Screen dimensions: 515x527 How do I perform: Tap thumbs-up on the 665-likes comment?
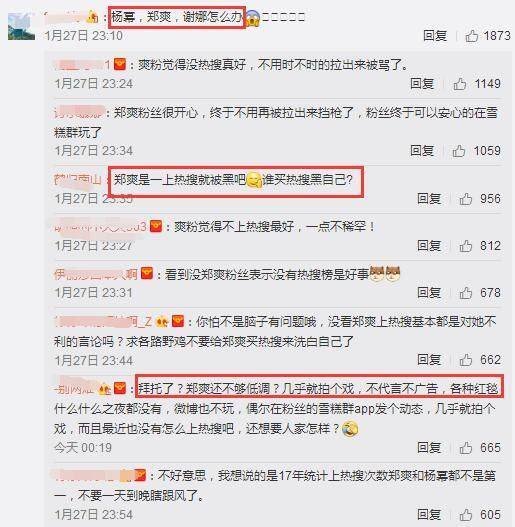tap(466, 448)
